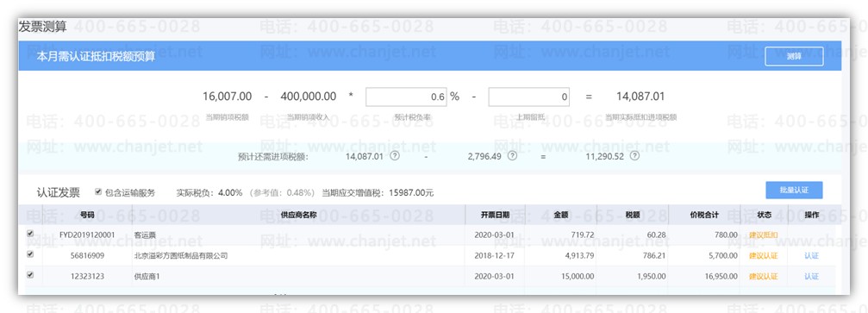Click help icon after 11,290.52 result

pos(635,156)
